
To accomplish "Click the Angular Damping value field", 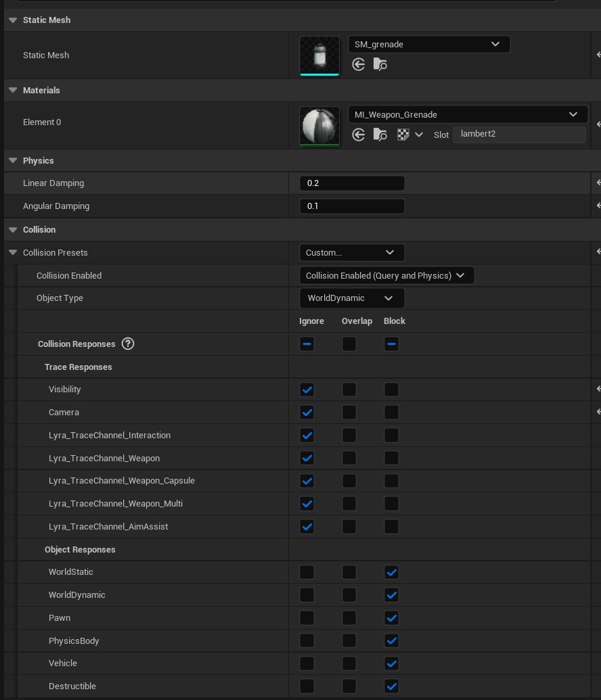I will pyautogui.click(x=351, y=206).
